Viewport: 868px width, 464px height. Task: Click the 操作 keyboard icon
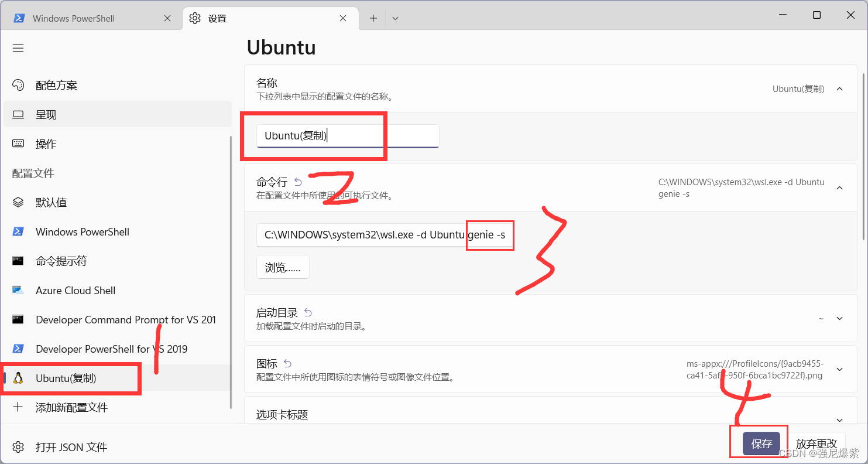tap(18, 144)
